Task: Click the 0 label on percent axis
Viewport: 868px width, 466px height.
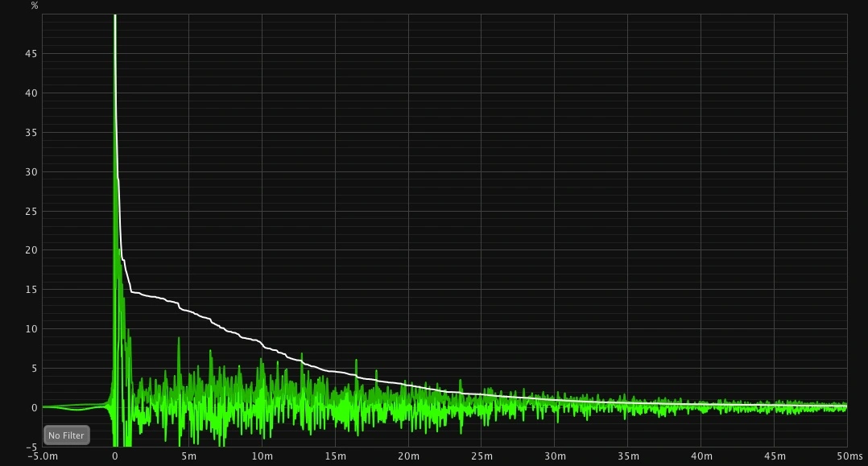Action: point(35,407)
